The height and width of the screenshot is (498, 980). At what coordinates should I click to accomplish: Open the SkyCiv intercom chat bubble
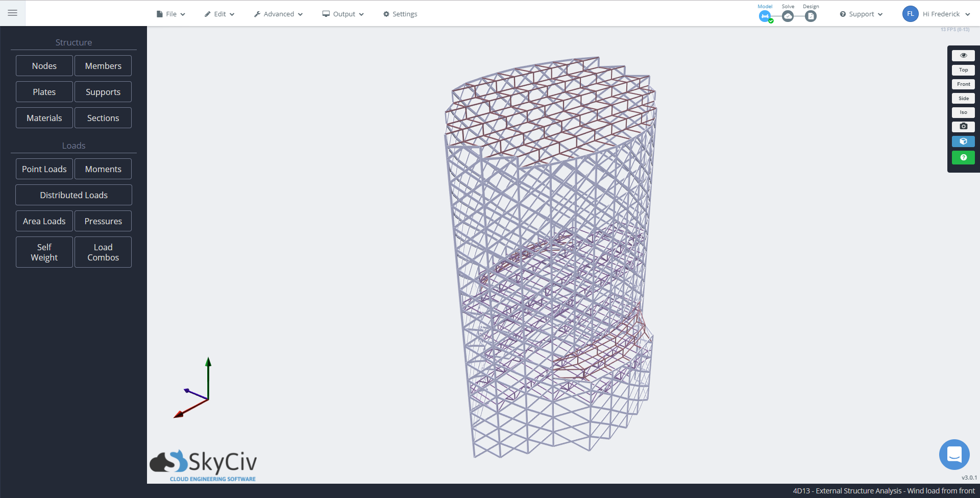954,454
